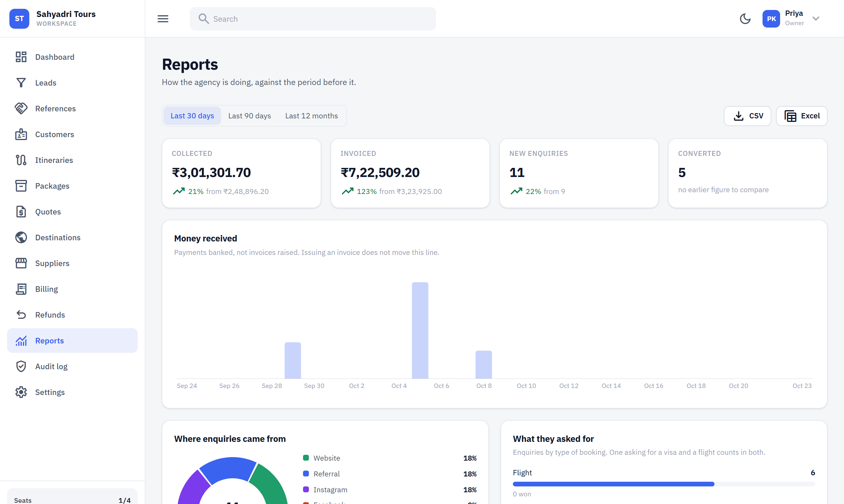
Task: Click the Reports chart icon
Action: click(x=21, y=341)
